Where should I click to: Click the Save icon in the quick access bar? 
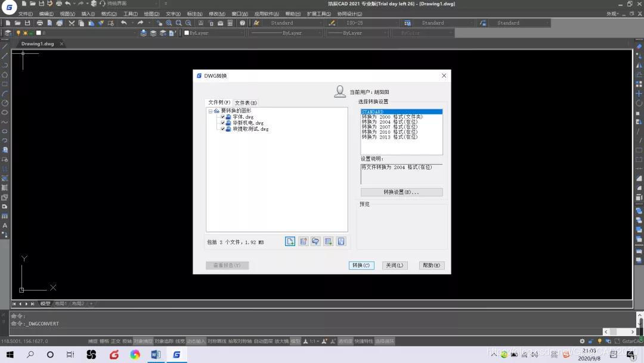41,4
